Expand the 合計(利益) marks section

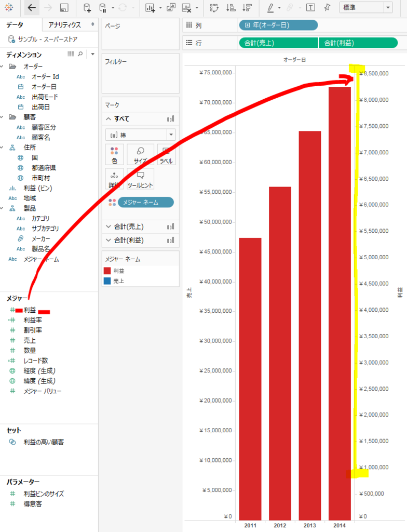pyautogui.click(x=108, y=240)
